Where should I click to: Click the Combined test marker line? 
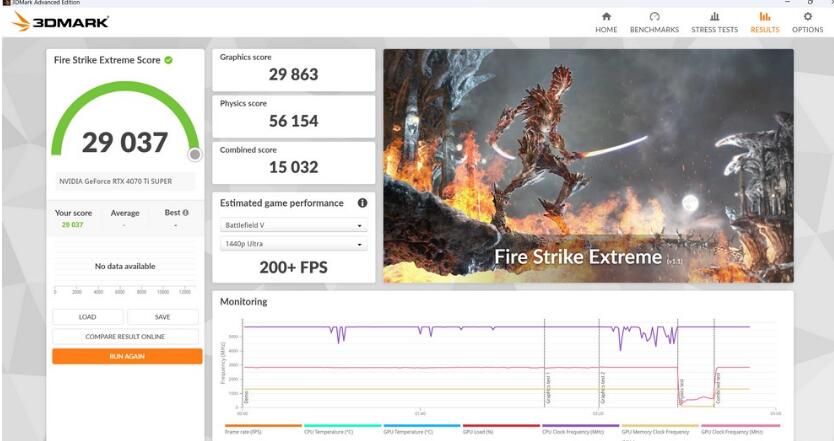pos(714,363)
